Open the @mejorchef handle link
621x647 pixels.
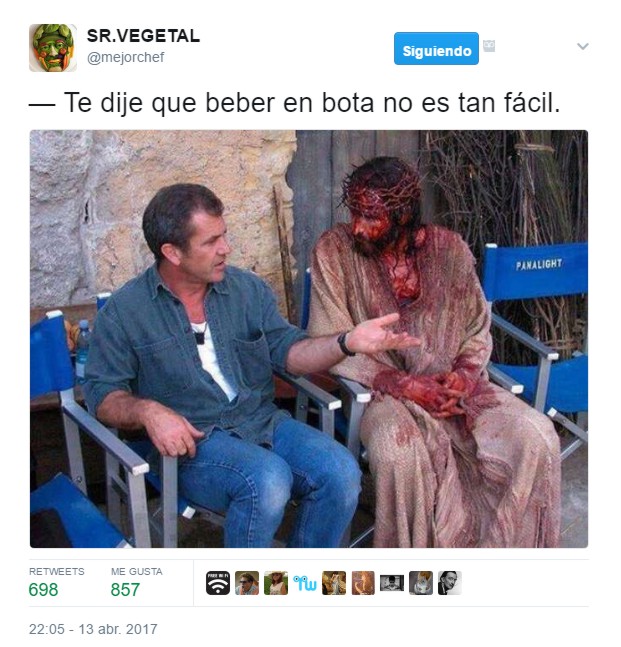tap(125, 57)
